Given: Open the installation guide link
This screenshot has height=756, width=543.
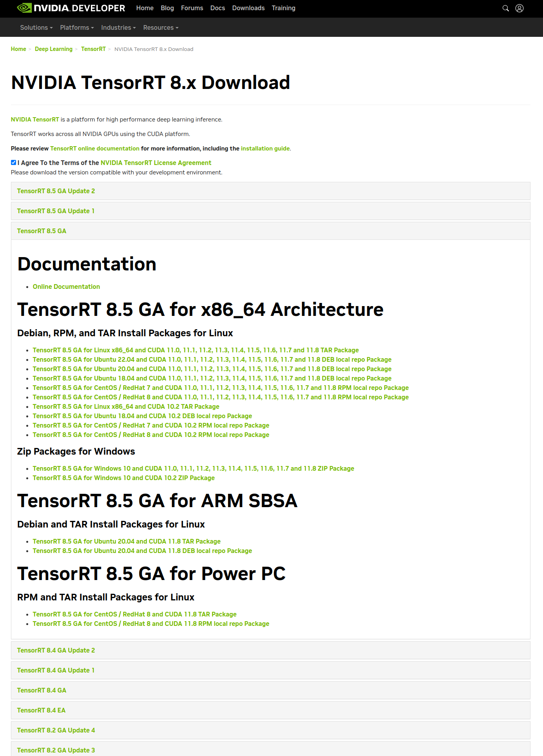Looking at the screenshot, I should point(265,149).
